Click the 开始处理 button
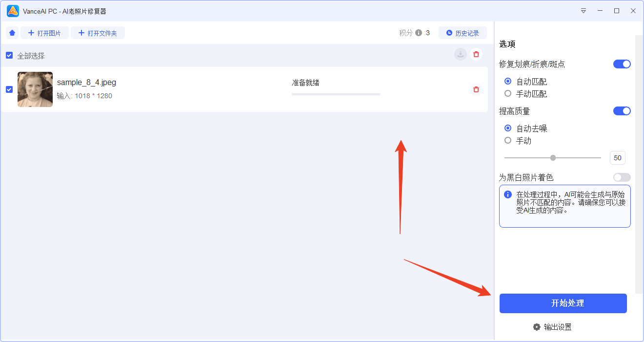 point(563,303)
